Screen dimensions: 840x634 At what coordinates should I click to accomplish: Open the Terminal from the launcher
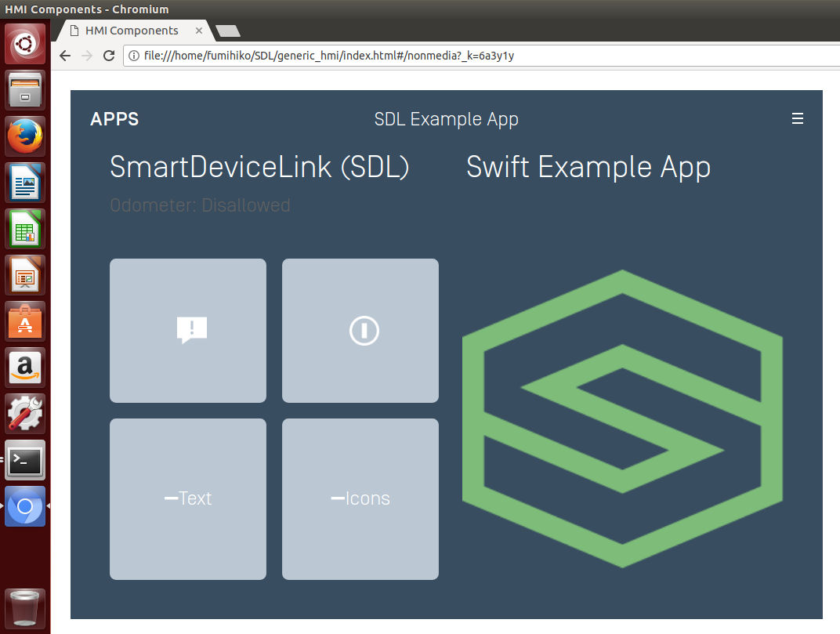[24, 460]
